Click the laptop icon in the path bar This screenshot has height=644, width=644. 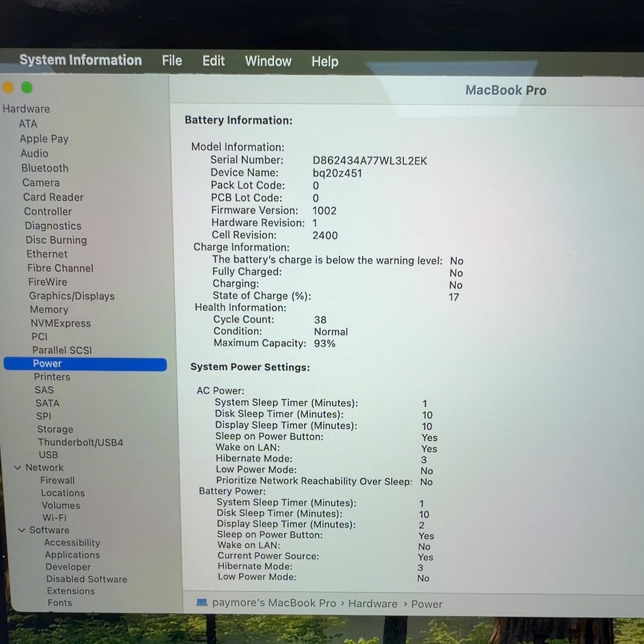pos(202,603)
